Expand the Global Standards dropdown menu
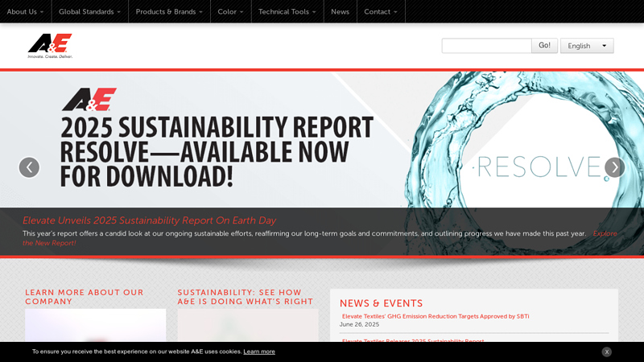The height and width of the screenshot is (362, 644). coord(89,11)
